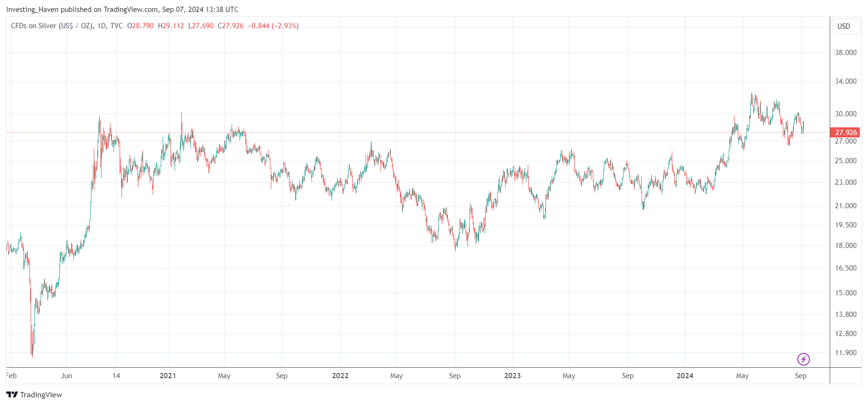868x405 pixels.
Task: Click the 18.000 price axis label
Action: click(846, 246)
